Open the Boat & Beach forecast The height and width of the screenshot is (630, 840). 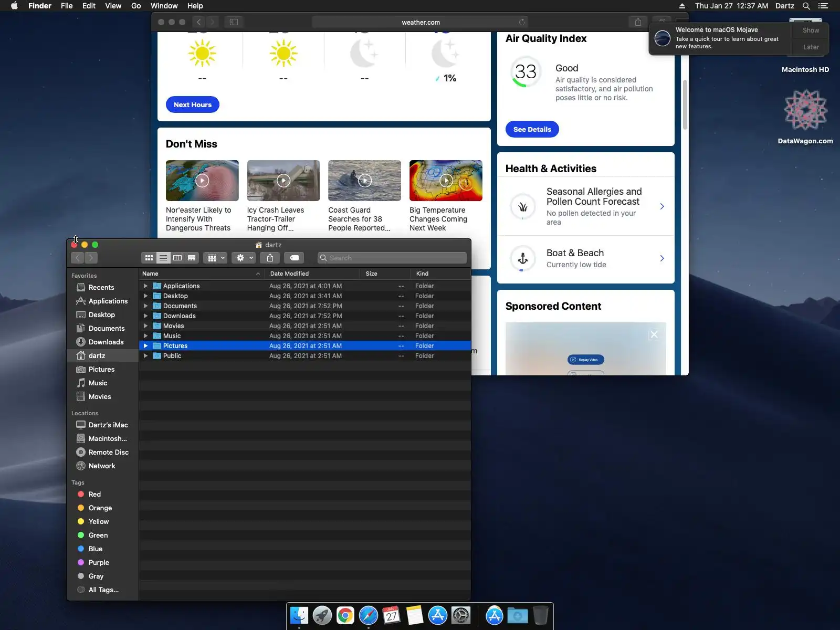586,258
